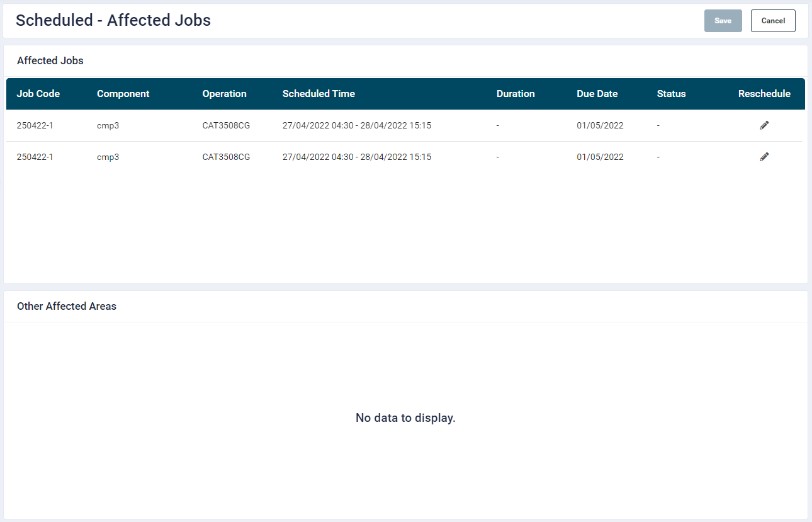The width and height of the screenshot is (812, 522).
Task: Click the Scheduled - Affected Jobs page title
Action: (113, 20)
